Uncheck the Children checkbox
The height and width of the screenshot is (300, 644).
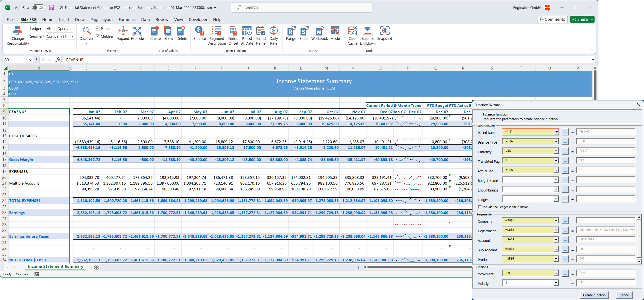pos(98,36)
